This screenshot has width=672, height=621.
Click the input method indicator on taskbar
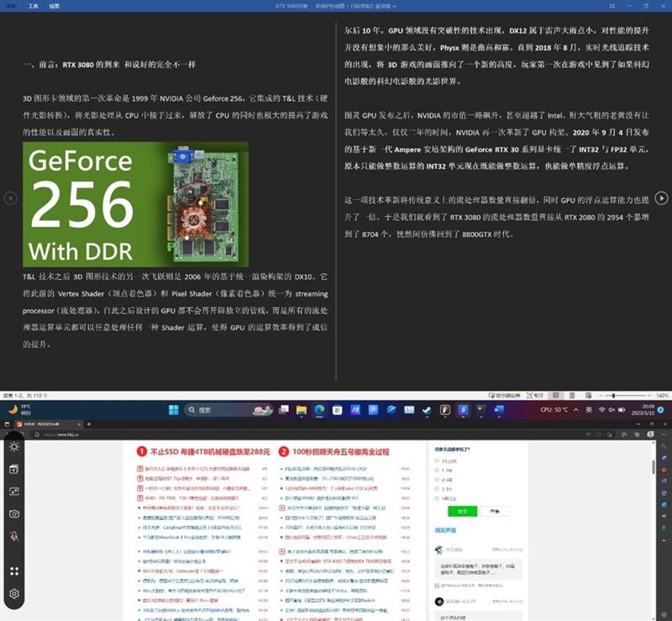coord(589,410)
